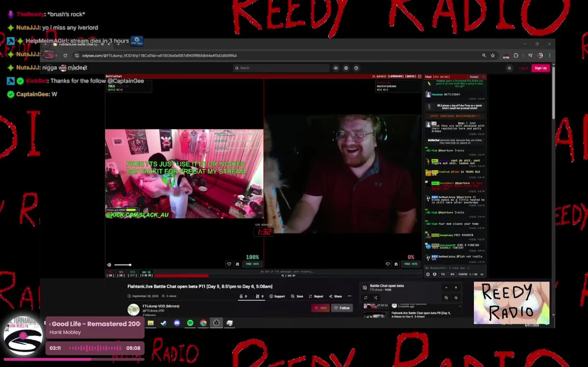Click the Odysee upload icon beside search
The height and width of the screenshot is (367, 588).
(336, 68)
